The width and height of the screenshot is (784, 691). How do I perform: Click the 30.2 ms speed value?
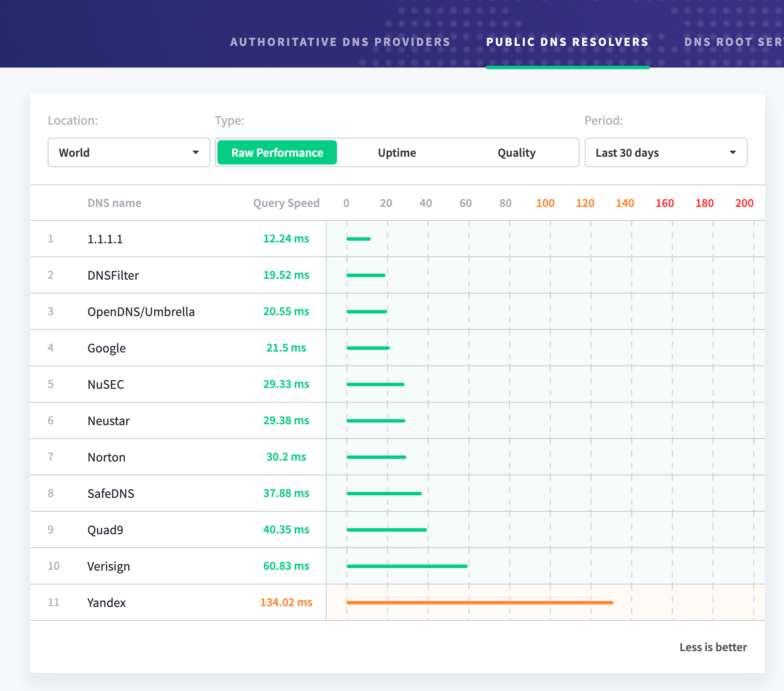pyautogui.click(x=286, y=457)
